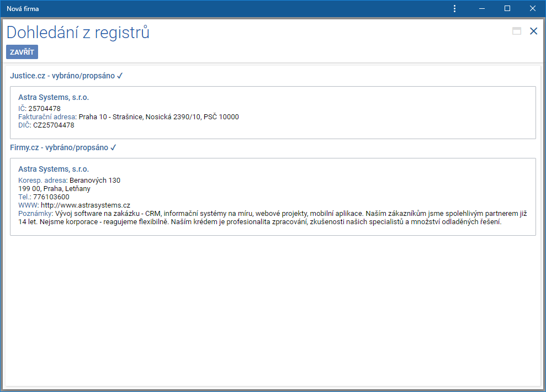Click the Nová firma window title
Screen dimensions: 546x392
pos(23,9)
